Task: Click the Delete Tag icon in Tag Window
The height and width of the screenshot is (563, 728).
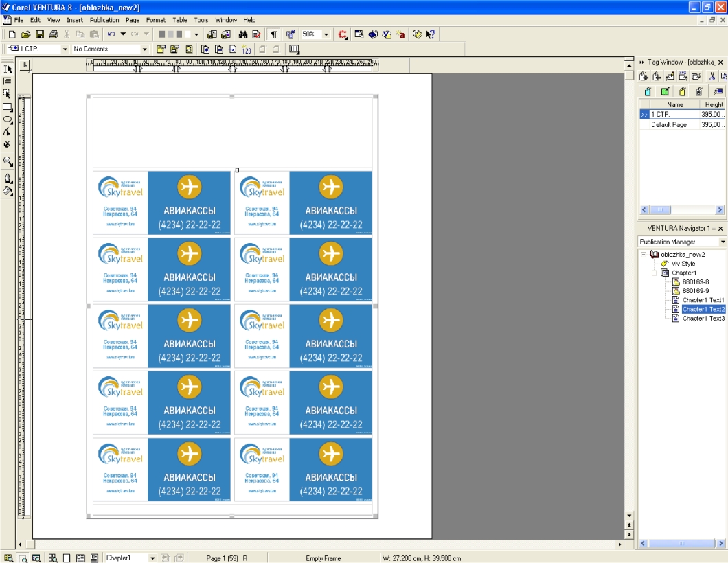Action: [657, 76]
